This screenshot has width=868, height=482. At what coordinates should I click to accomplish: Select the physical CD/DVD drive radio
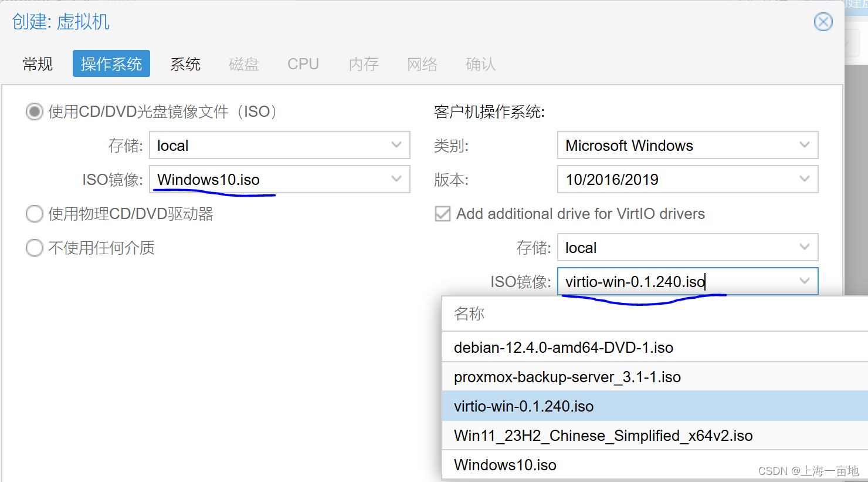[x=35, y=214]
